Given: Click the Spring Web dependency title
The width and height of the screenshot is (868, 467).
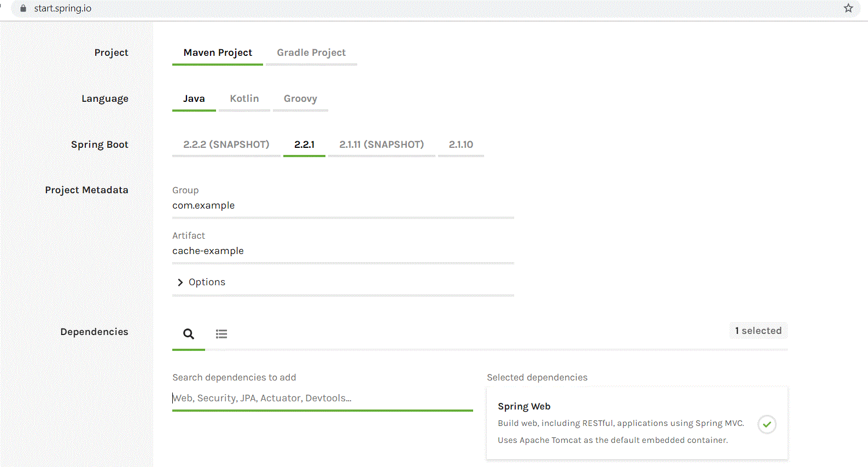Looking at the screenshot, I should pyautogui.click(x=524, y=406).
